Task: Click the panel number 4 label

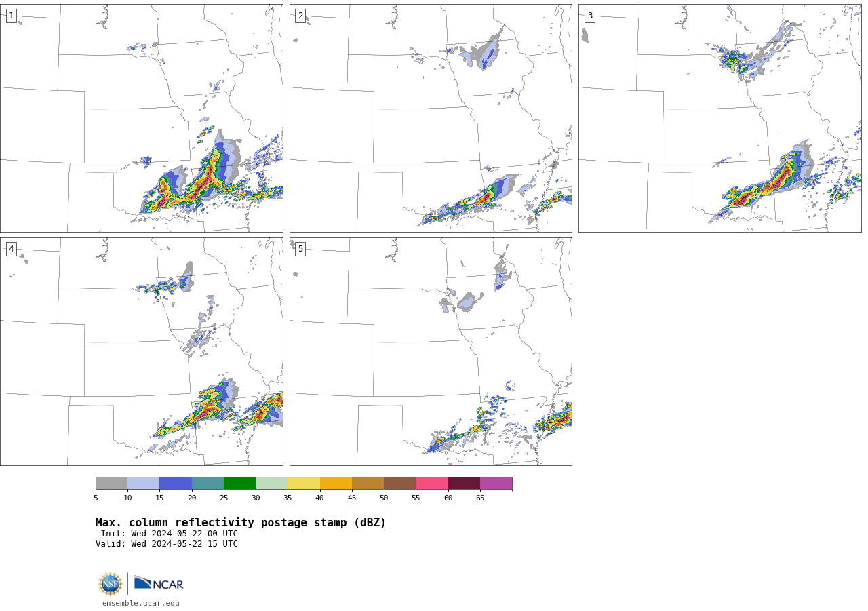Action: [x=11, y=249]
